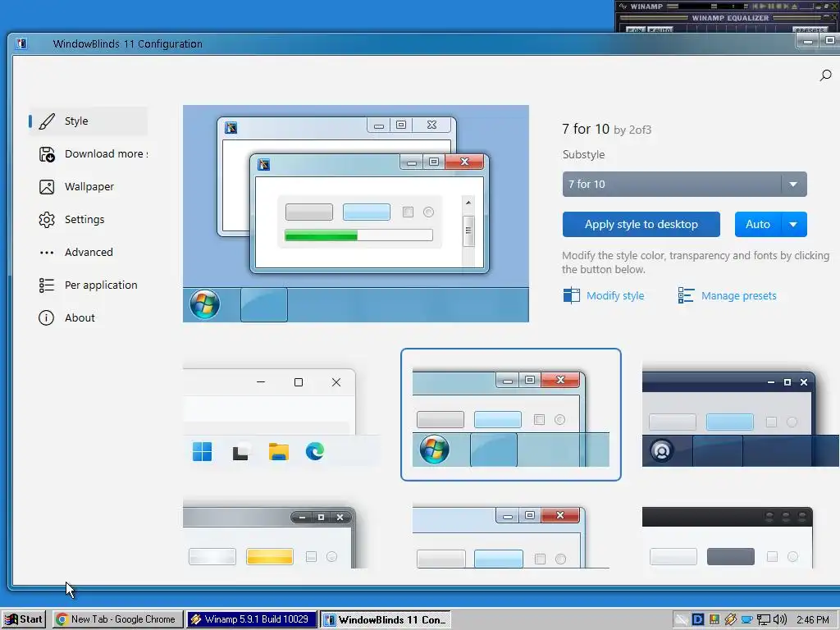Click the Substyle label

click(x=583, y=154)
